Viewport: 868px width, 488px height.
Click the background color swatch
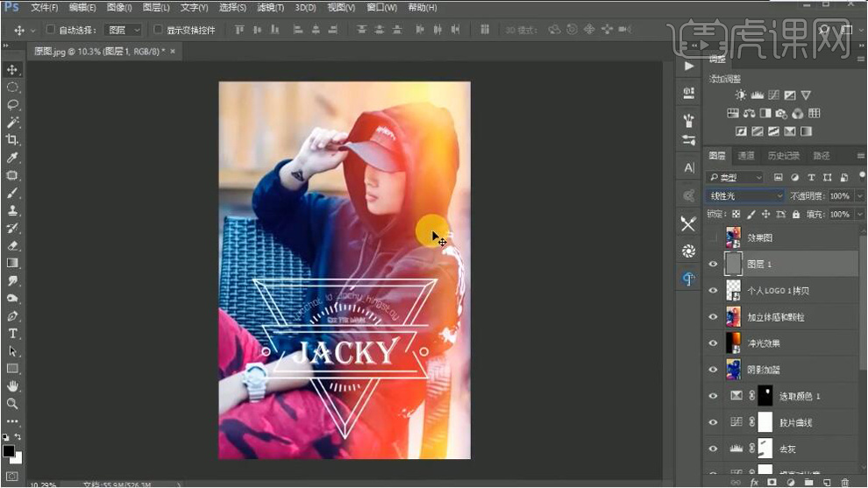18,459
